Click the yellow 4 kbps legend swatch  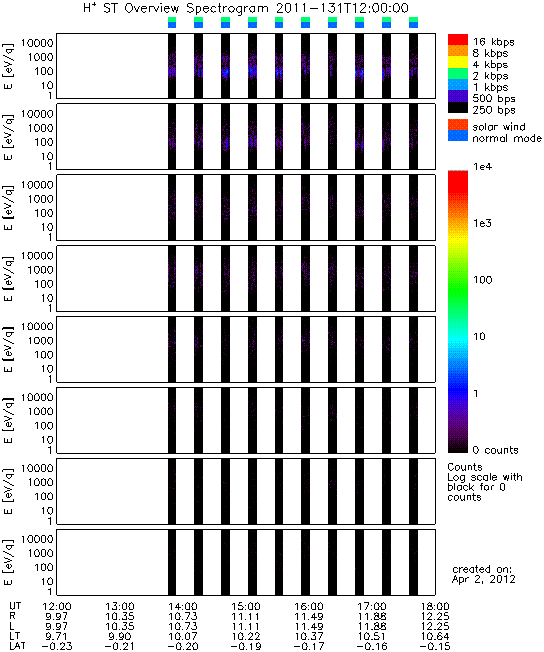click(x=458, y=62)
